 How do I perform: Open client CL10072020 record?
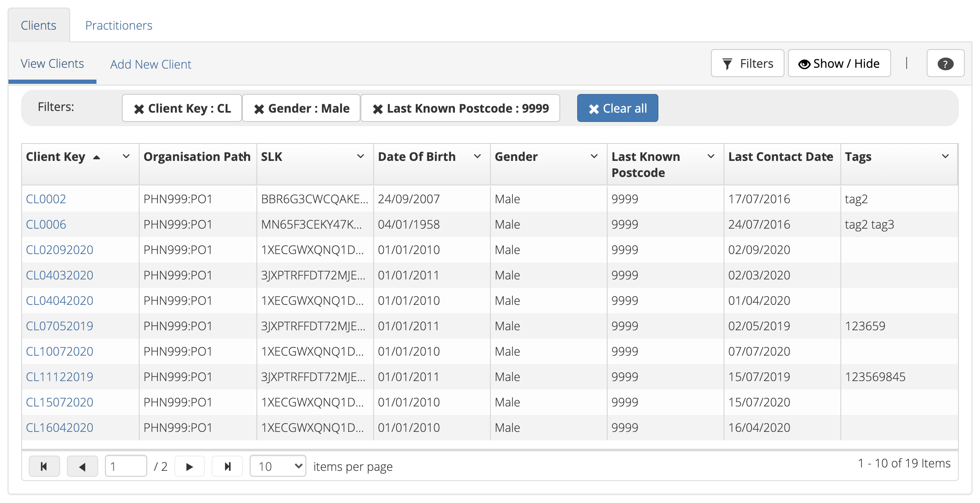tap(60, 351)
